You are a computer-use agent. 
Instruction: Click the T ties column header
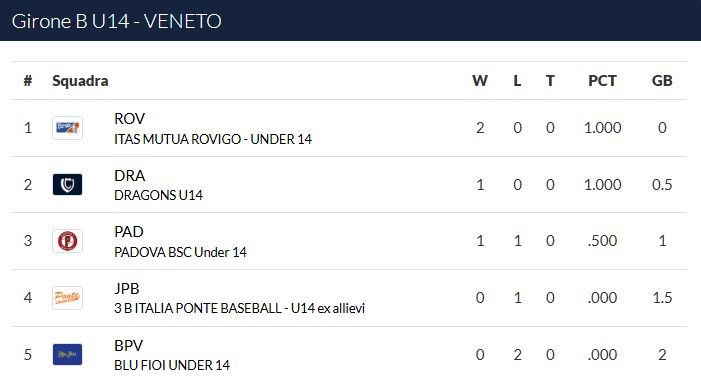pos(550,81)
